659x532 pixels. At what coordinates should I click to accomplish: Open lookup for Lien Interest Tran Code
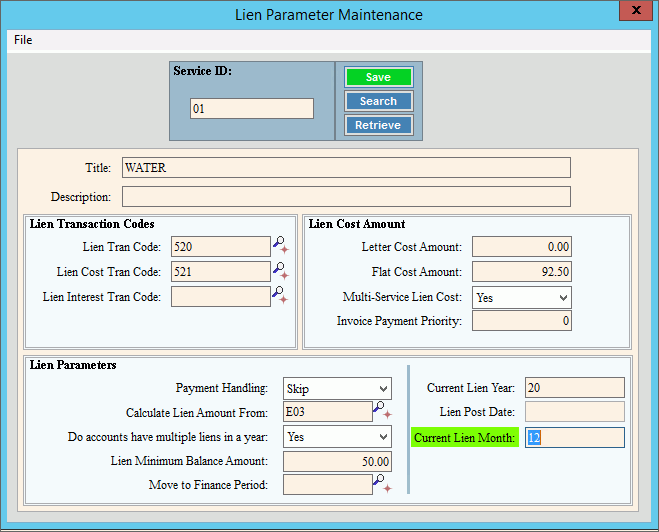pyautogui.click(x=280, y=295)
